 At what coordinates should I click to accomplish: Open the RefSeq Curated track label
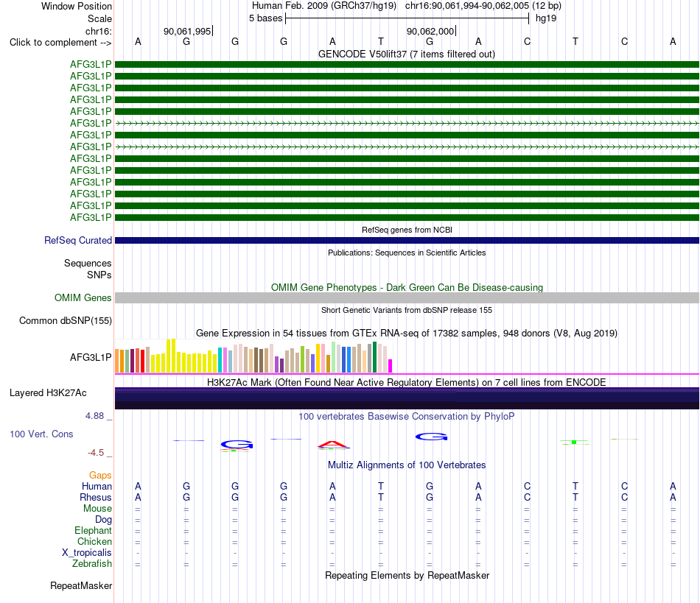point(78,240)
